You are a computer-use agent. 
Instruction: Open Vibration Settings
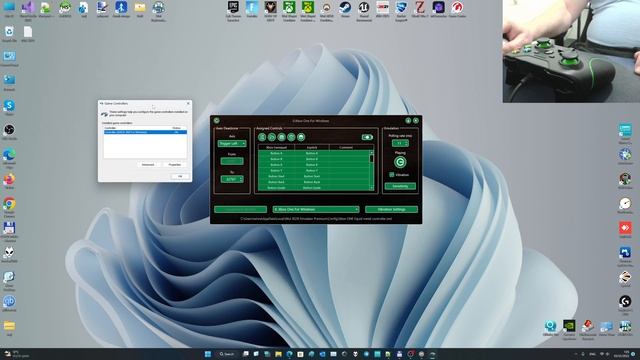[x=391, y=209]
